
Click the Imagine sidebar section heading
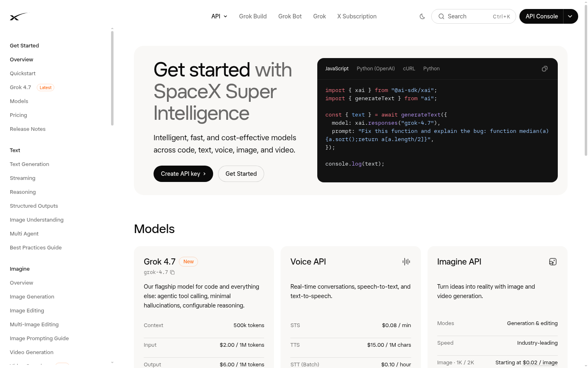[x=20, y=269]
